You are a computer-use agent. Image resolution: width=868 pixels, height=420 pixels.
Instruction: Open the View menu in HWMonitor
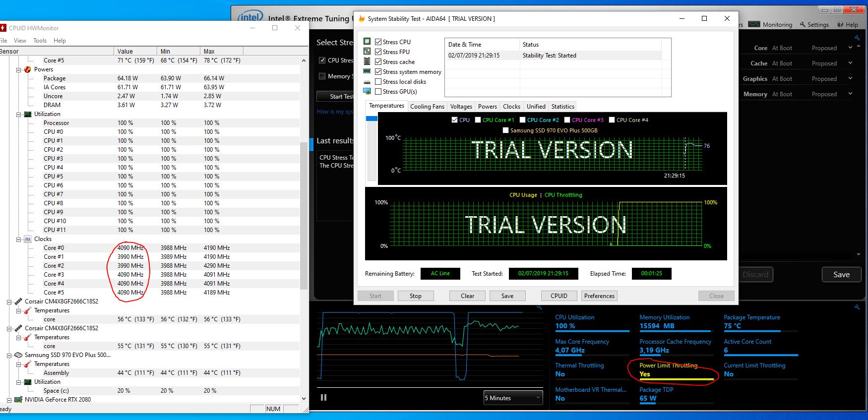tap(20, 41)
